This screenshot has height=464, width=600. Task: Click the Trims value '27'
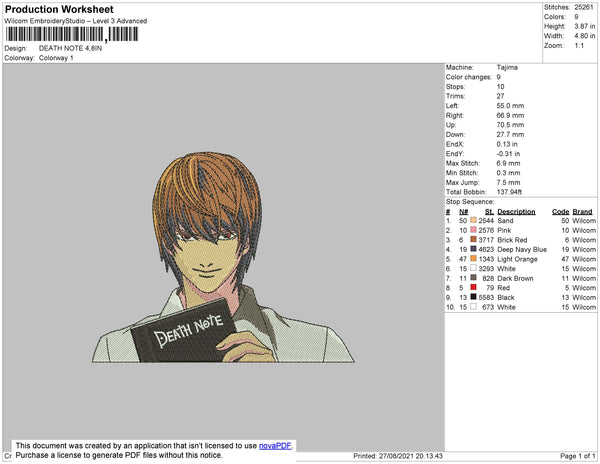500,96
